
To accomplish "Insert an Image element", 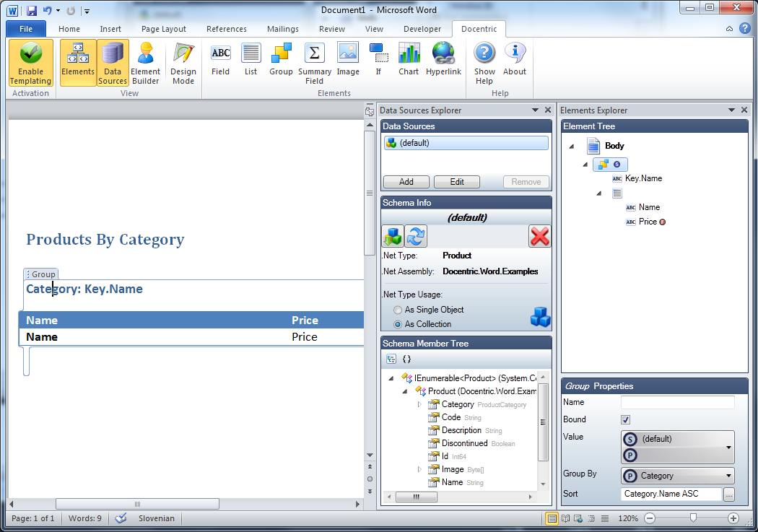I will (348, 59).
